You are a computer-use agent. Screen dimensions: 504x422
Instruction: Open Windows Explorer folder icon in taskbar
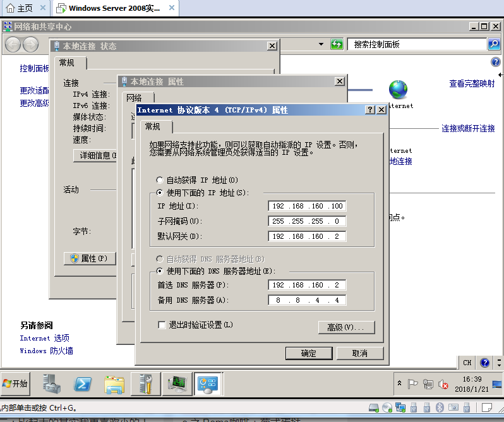click(114, 384)
